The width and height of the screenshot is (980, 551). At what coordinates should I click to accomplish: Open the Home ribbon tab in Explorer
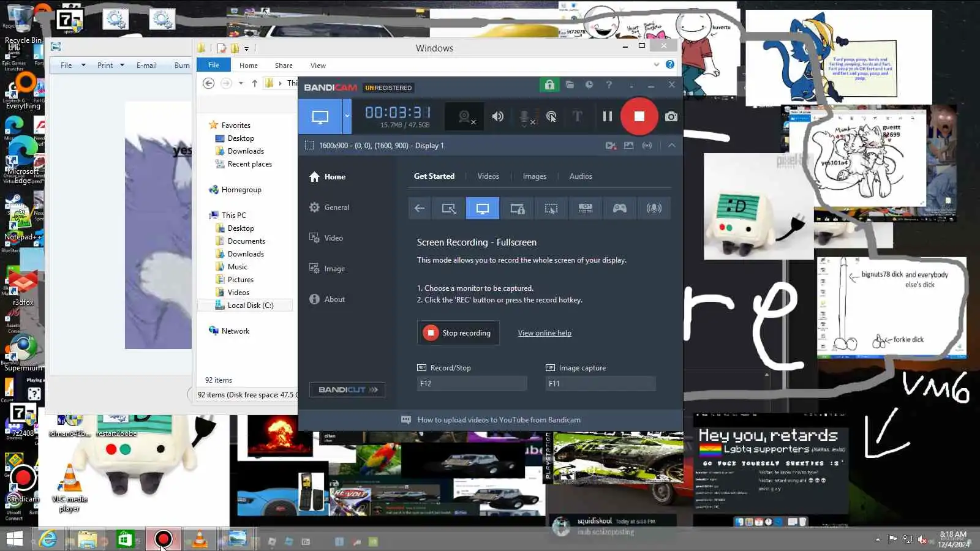click(x=249, y=66)
